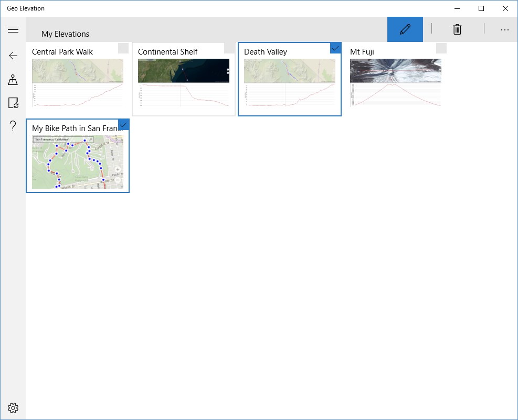Select the rename pencil icon in the toolbar
Image resolution: width=518 pixels, height=420 pixels.
pos(405,29)
